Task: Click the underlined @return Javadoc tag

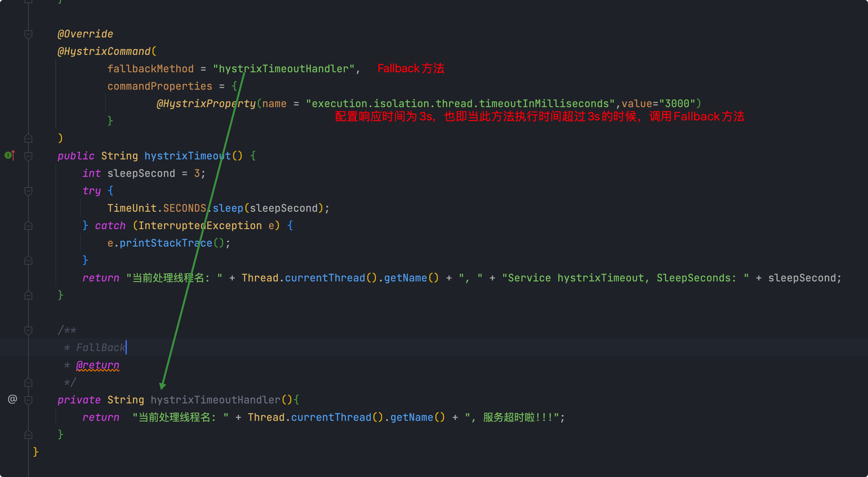Action: pos(98,365)
